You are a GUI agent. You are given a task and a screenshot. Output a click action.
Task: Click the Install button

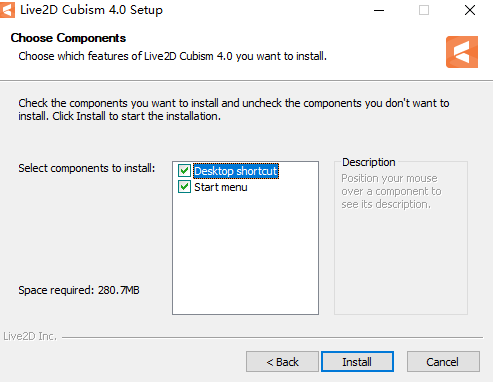(357, 362)
